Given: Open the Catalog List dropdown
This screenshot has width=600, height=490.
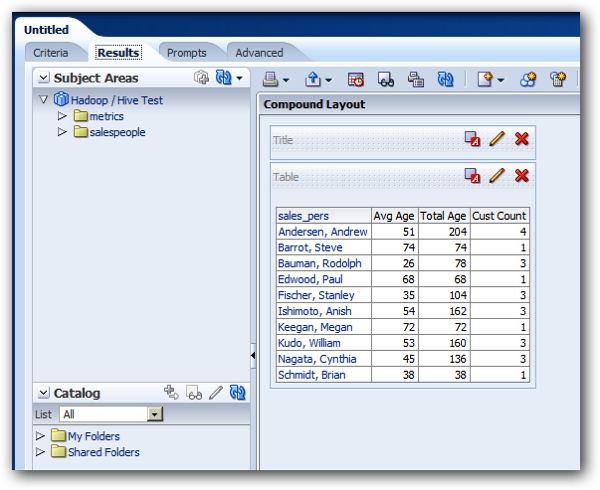Looking at the screenshot, I should click(x=155, y=414).
